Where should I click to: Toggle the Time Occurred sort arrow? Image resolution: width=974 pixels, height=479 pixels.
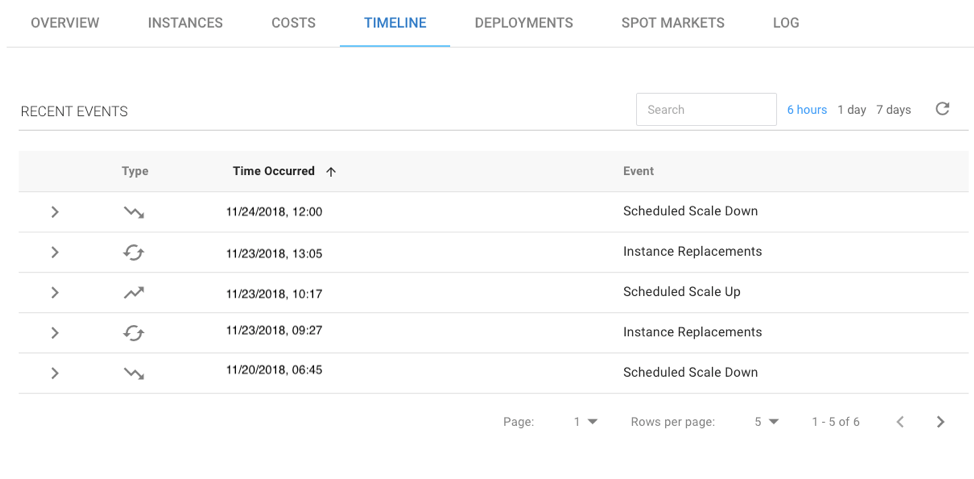pos(331,172)
